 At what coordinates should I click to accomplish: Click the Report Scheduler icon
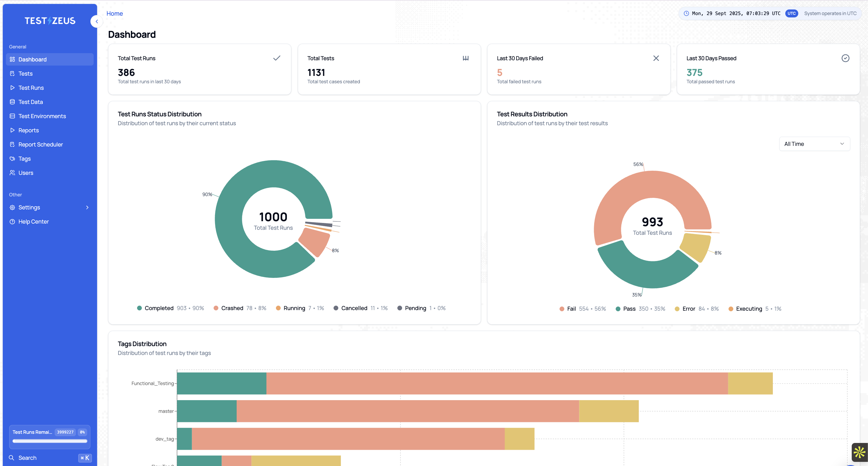click(x=12, y=144)
